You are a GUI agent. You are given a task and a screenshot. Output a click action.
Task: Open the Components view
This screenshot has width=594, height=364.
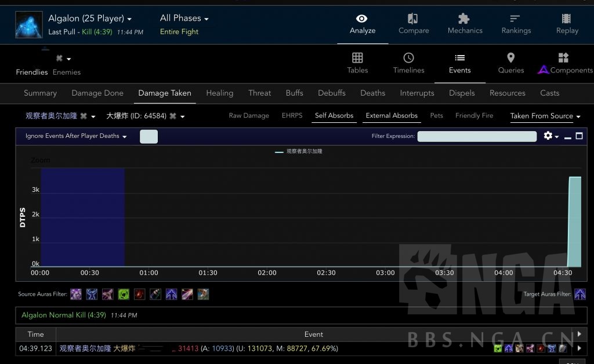pos(565,63)
